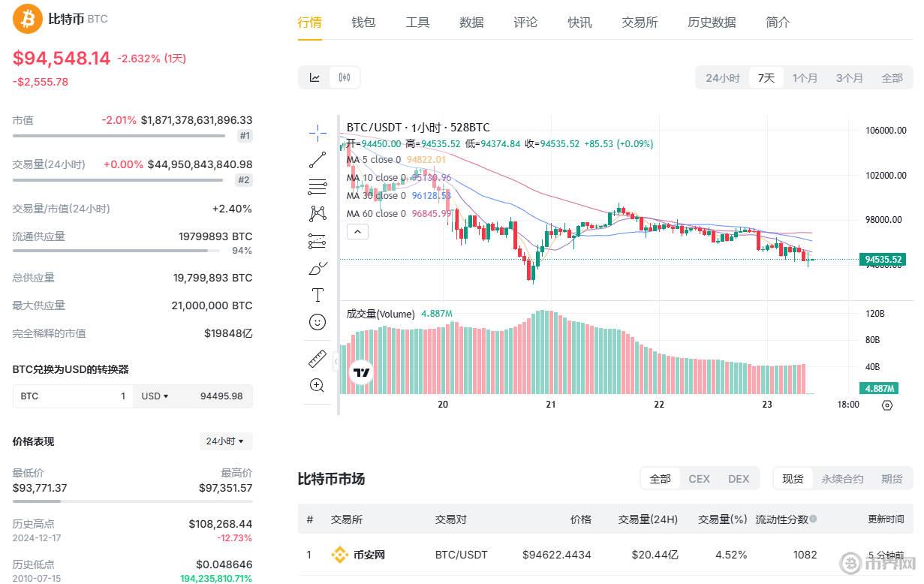This screenshot has height=584, width=924.
Task: Open the 币安网 exchange link
Action: tap(369, 555)
